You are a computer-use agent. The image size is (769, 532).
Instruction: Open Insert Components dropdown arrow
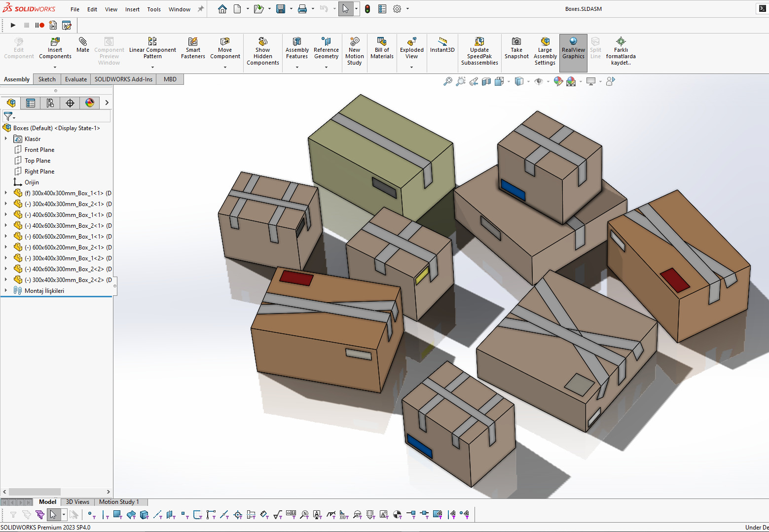click(x=55, y=68)
